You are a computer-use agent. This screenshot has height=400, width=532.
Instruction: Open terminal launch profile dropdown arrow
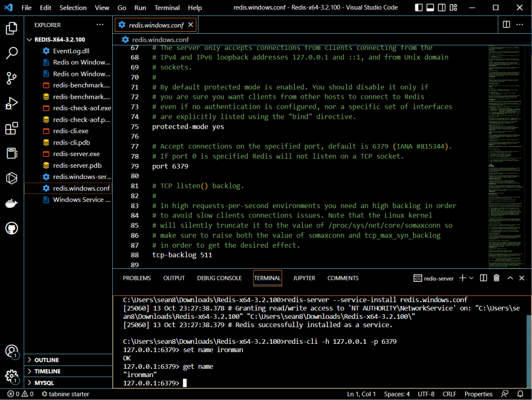click(x=471, y=278)
